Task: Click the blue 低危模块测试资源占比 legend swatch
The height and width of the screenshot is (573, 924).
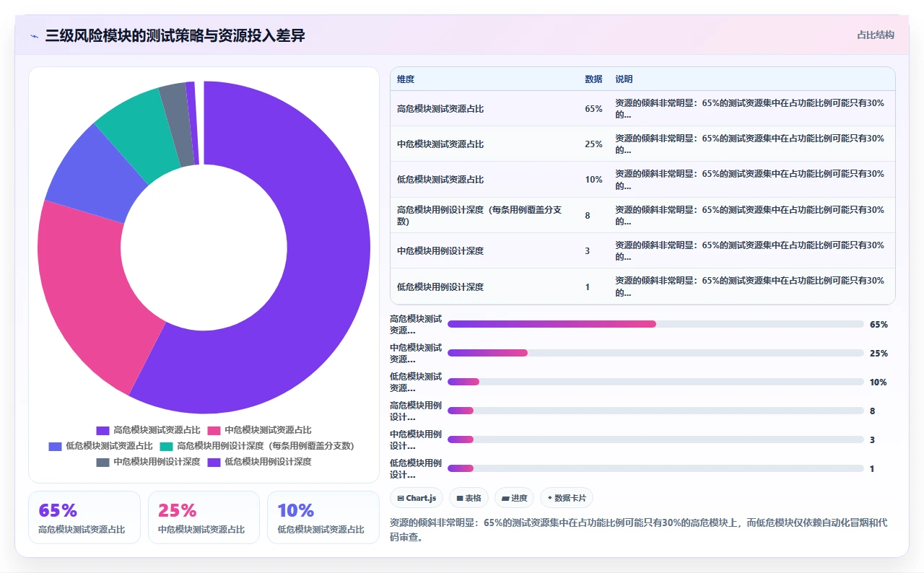Action: 55,446
